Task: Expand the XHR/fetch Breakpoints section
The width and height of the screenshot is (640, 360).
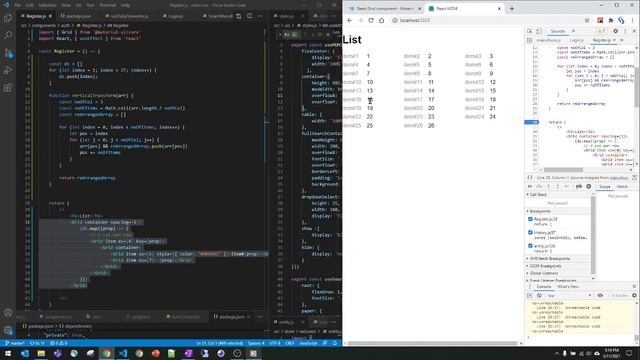Action: [549, 259]
